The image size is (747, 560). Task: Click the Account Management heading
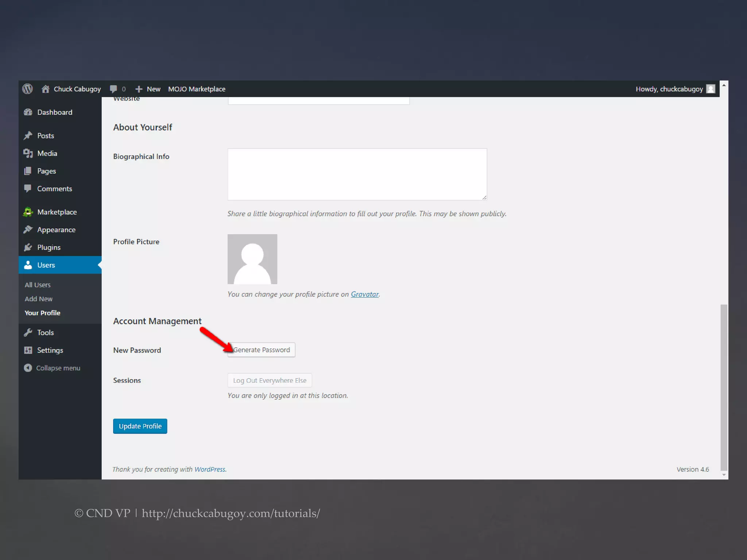(157, 321)
